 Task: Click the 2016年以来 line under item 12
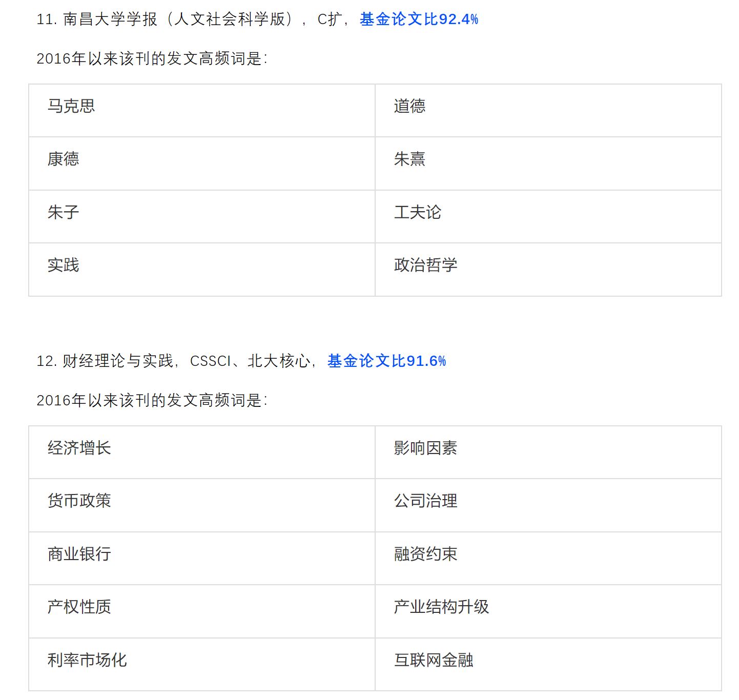(x=152, y=401)
